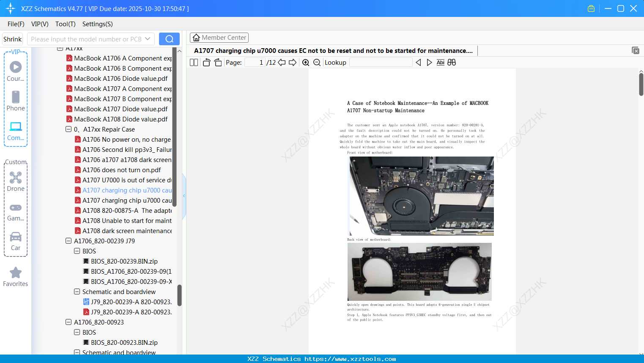Open 'A1708 dark screen maintenance' case
This screenshot has height=363, width=644.
pos(123,231)
